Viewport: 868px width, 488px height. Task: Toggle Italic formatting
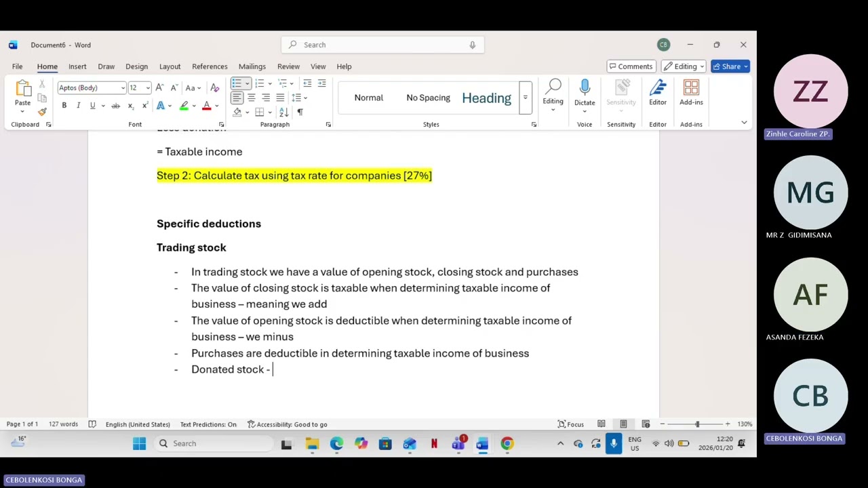pyautogui.click(x=79, y=106)
